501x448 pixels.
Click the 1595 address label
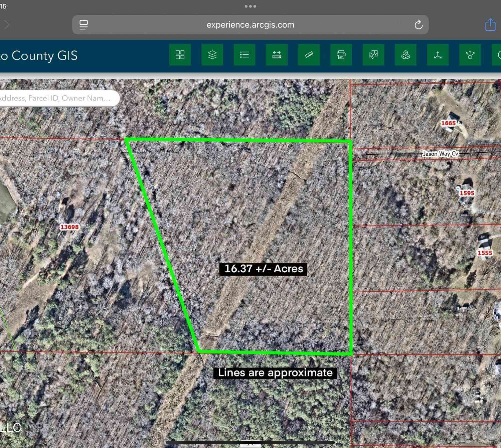(467, 193)
